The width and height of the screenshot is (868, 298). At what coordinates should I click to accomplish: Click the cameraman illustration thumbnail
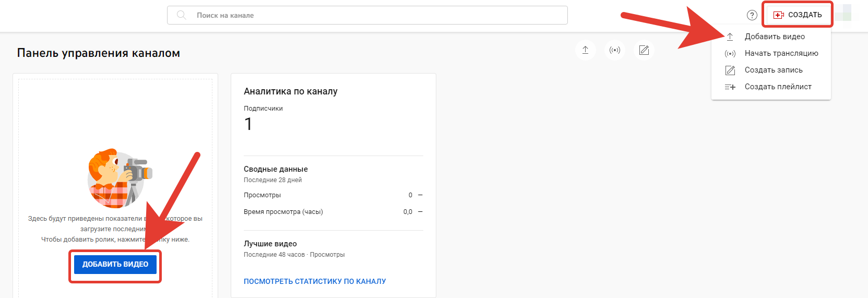(120, 178)
